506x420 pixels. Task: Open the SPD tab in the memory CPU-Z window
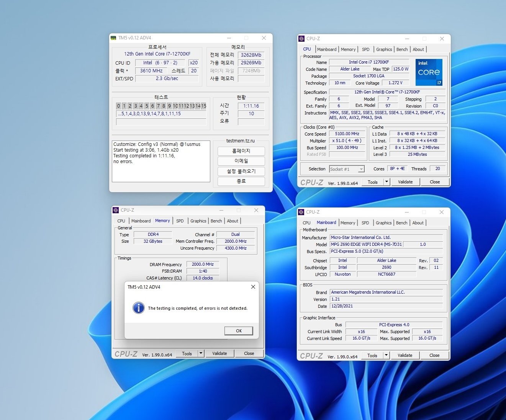pyautogui.click(x=180, y=221)
